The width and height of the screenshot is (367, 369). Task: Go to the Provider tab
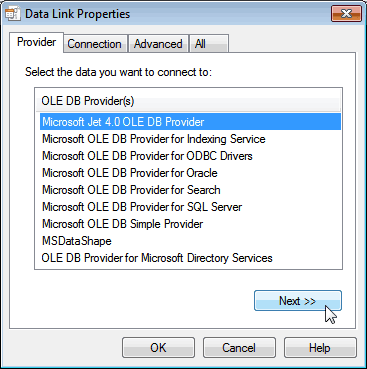36,42
